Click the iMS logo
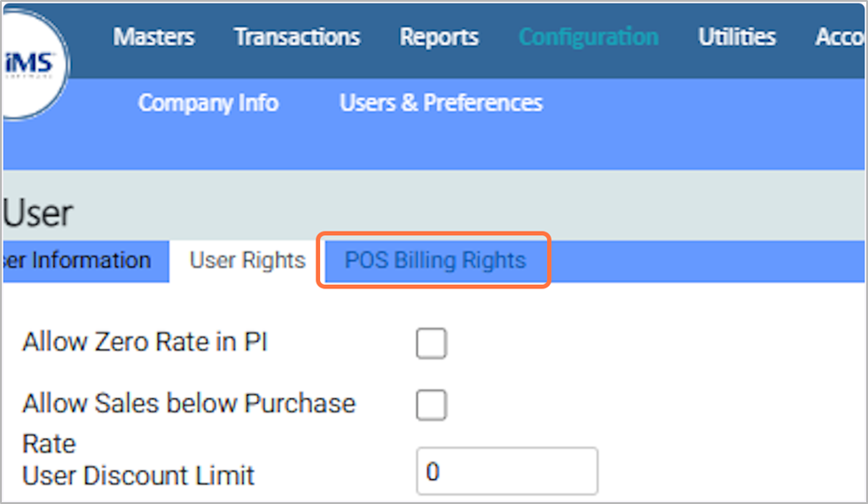 pyautogui.click(x=34, y=65)
